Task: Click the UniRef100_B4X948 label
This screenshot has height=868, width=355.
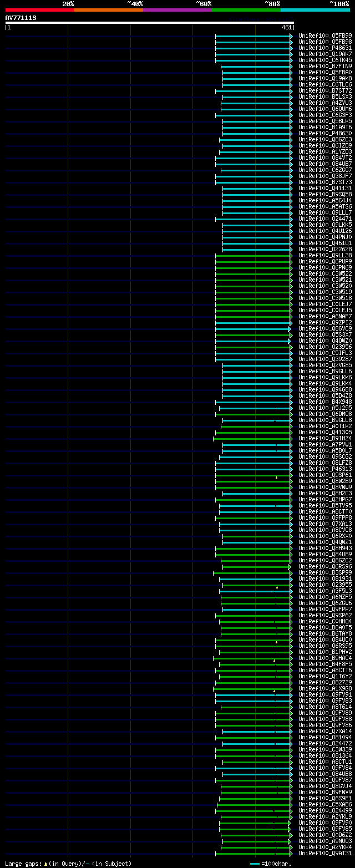Action: click(x=324, y=402)
